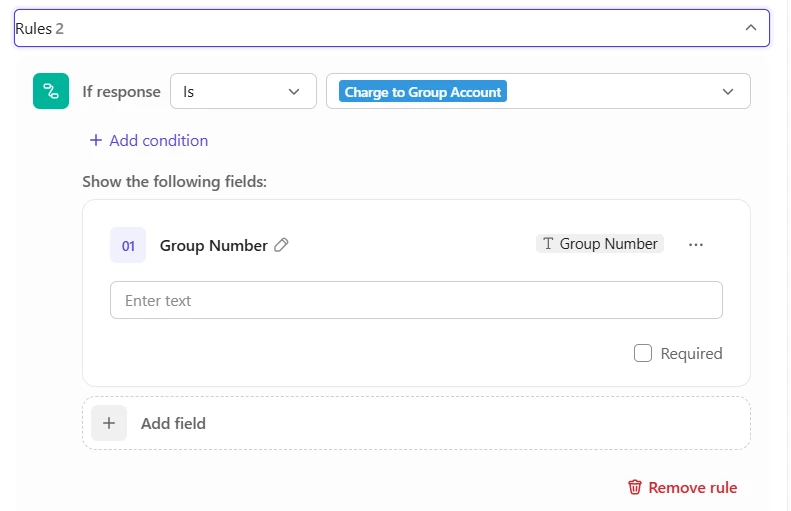Click the 01 field number badge
The height and width of the screenshot is (511, 791).
click(128, 246)
